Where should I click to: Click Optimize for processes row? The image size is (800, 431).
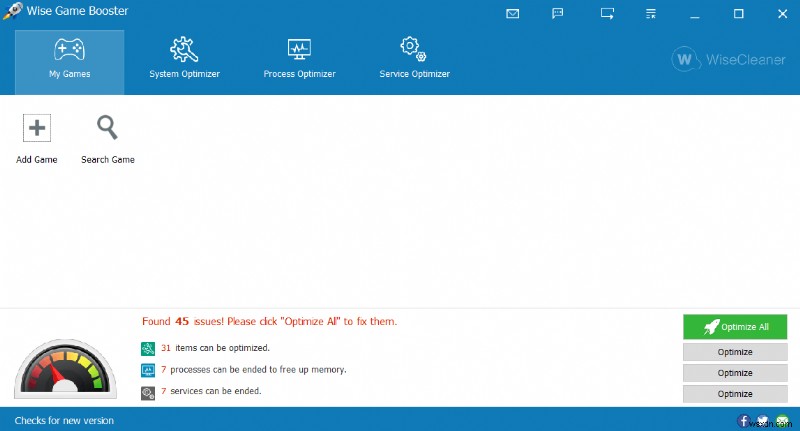click(x=735, y=373)
